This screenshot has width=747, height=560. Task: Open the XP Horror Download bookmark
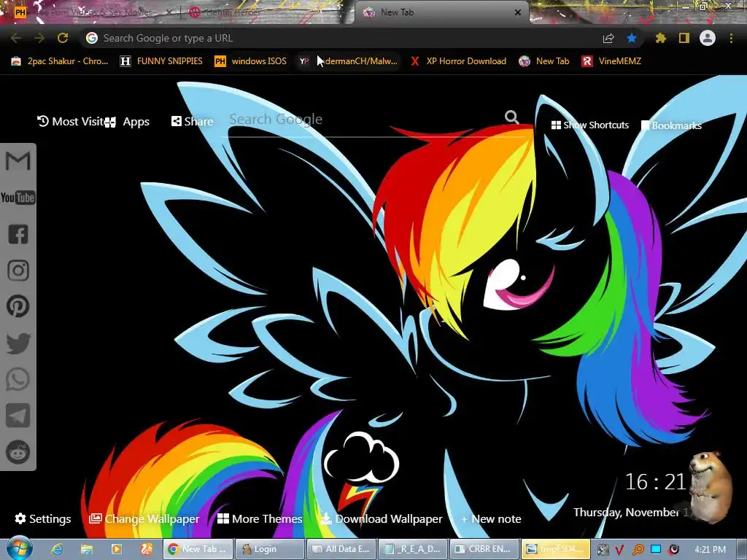coord(458,61)
